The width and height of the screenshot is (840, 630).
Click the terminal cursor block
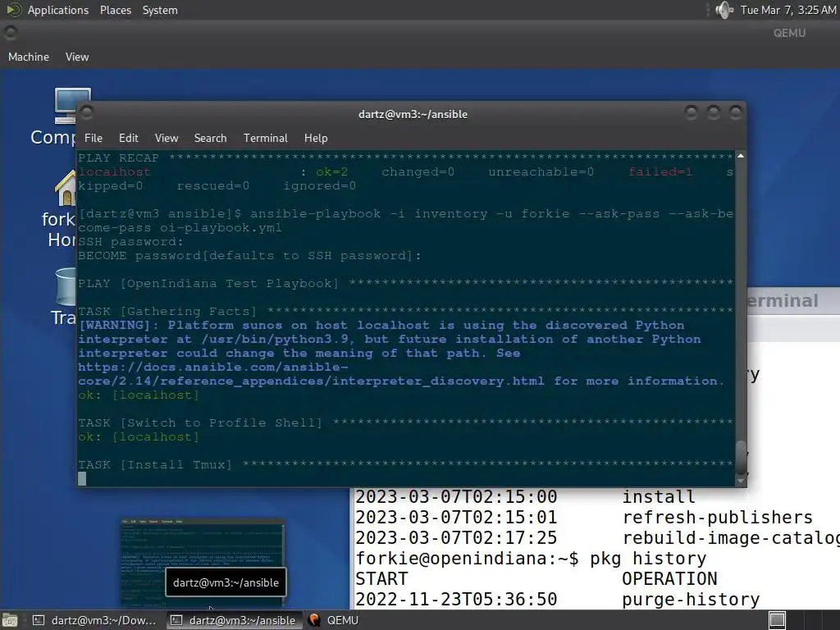click(x=82, y=478)
